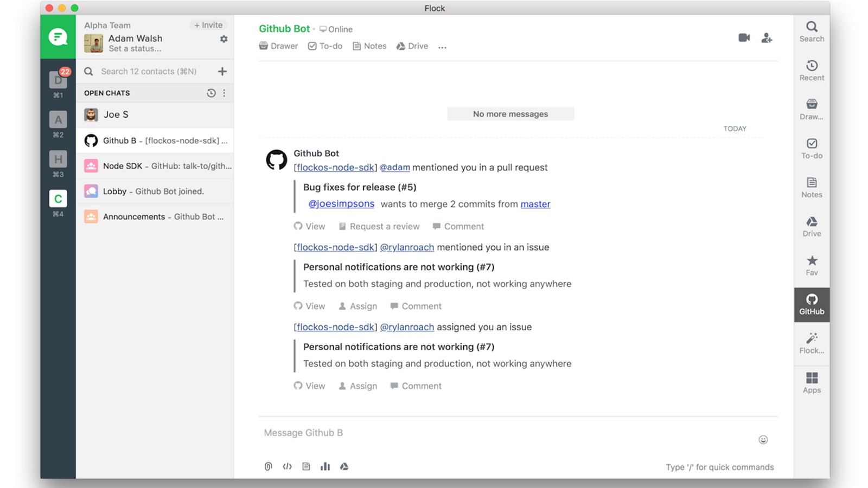Click flockos-node-sdk link in pull request message
The image size is (868, 488).
tap(335, 168)
